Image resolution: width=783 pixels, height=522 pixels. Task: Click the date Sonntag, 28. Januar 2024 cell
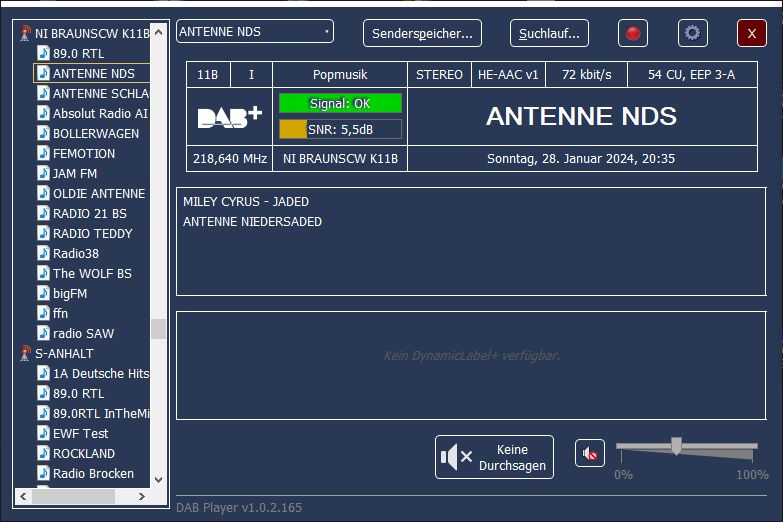(x=582, y=158)
